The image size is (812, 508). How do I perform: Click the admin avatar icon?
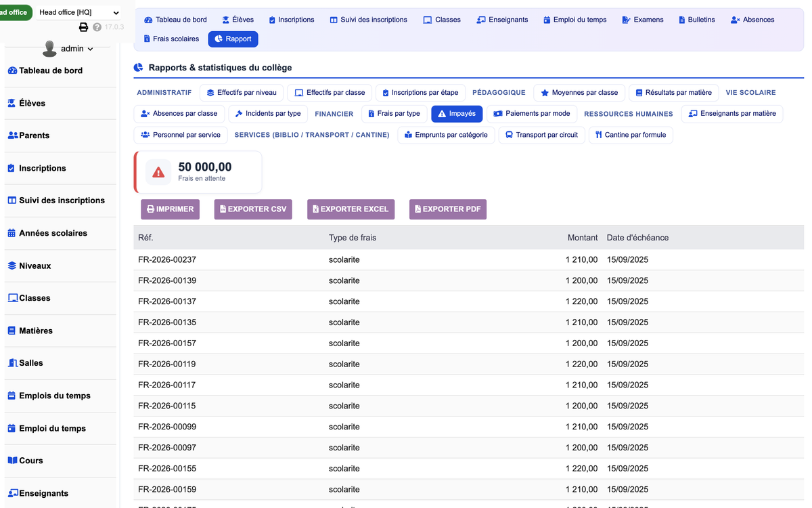[x=49, y=49]
